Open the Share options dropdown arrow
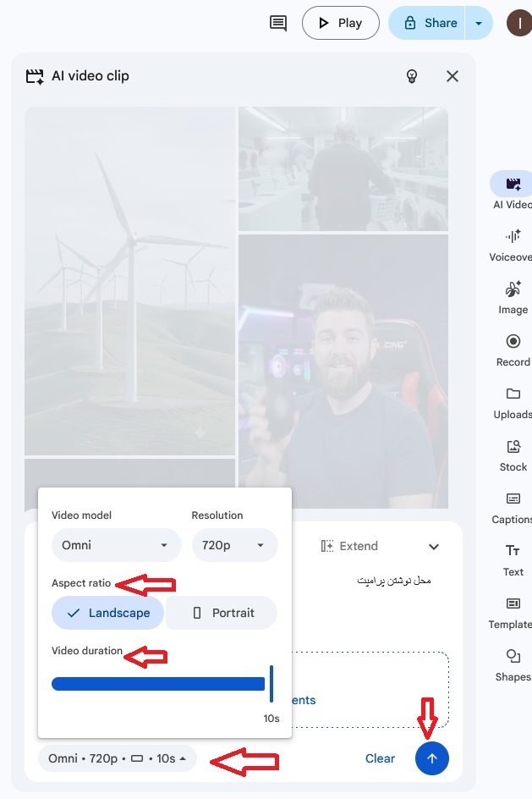The width and height of the screenshot is (532, 799). click(x=479, y=23)
